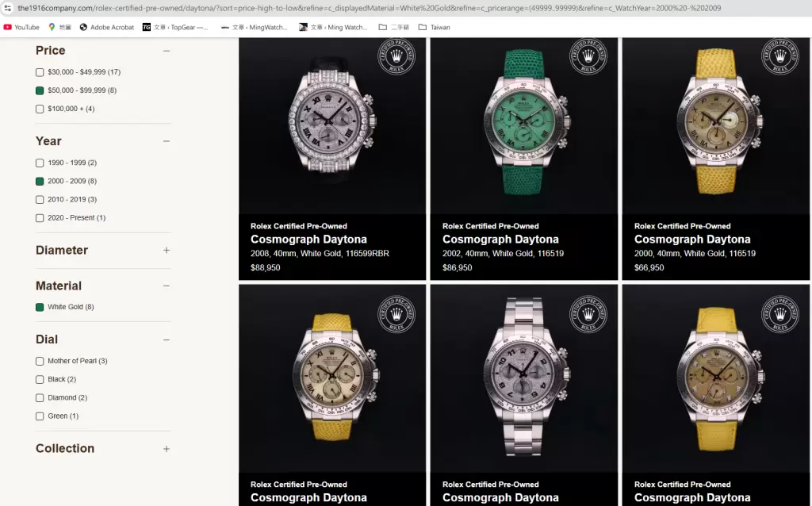Enable the Mother of Pearl dial filter

tap(40, 362)
